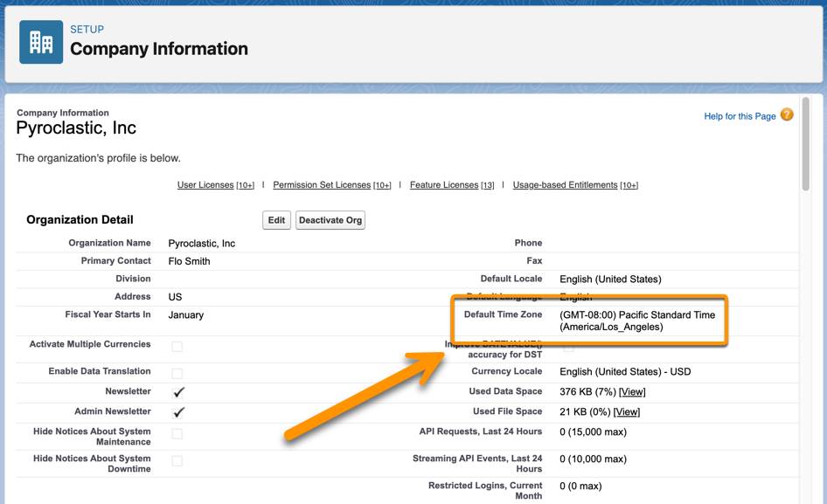827x504 pixels.
Task: Click the Help for this Page link
Action: (739, 114)
